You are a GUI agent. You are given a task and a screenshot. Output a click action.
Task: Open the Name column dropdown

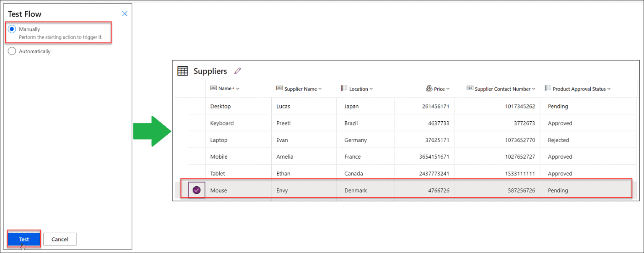238,89
